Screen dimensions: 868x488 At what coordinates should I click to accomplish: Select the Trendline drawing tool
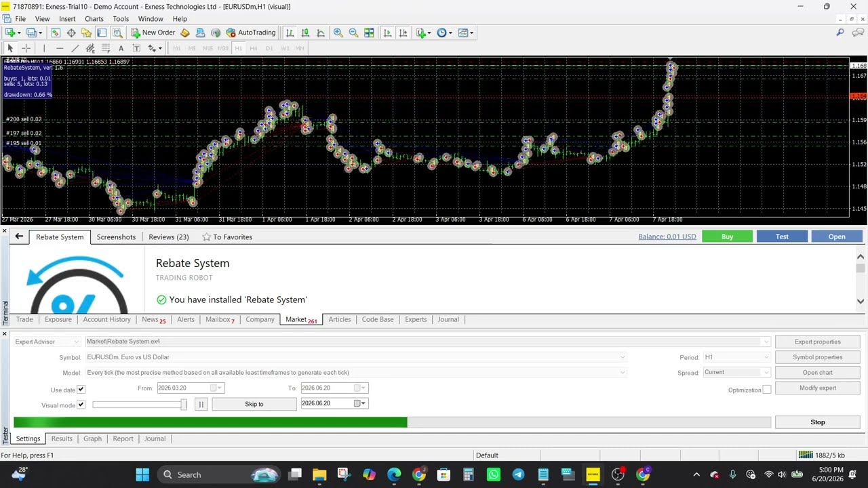click(x=75, y=48)
